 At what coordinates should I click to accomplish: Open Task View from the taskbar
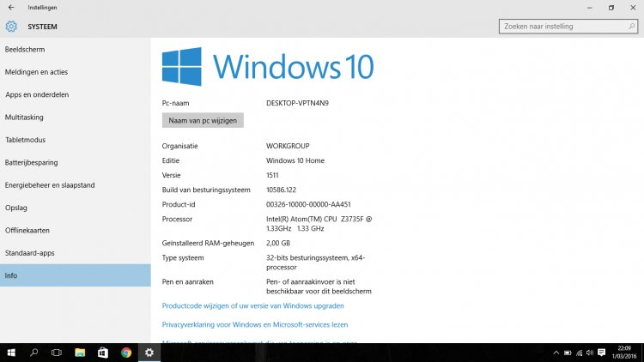tap(57, 353)
